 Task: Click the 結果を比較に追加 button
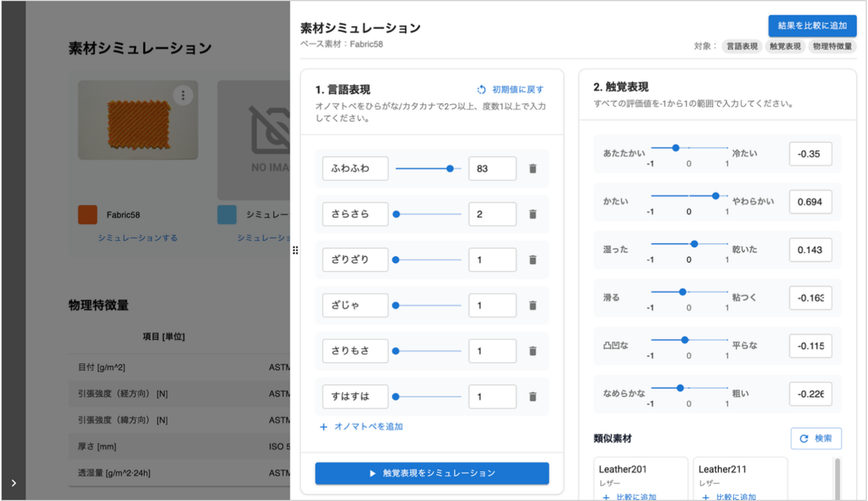click(812, 26)
